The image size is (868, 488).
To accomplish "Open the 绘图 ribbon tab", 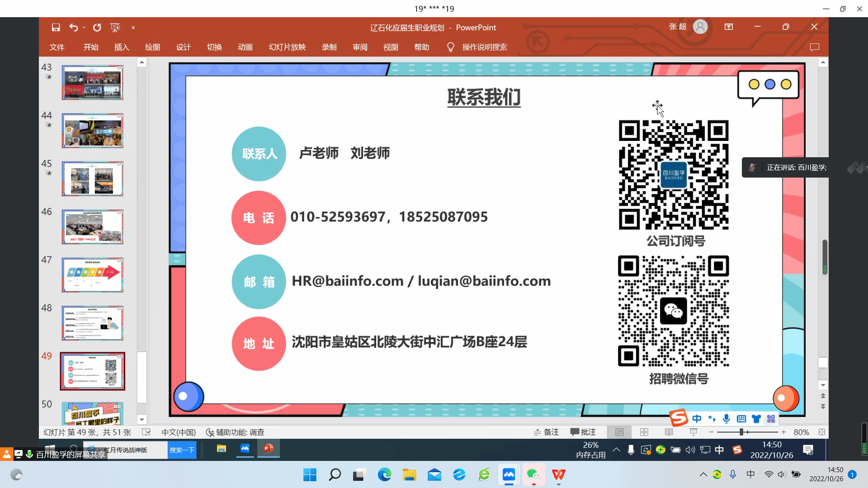I will coord(153,47).
